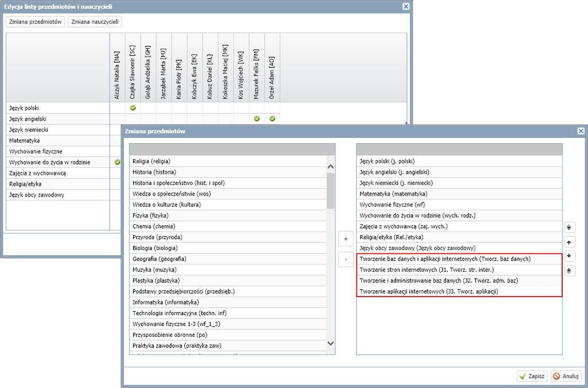Toggle Wychowanie do życia w rodzinie check for Alczyk Natalia
Screen dimensions: 588x388
[117, 162]
